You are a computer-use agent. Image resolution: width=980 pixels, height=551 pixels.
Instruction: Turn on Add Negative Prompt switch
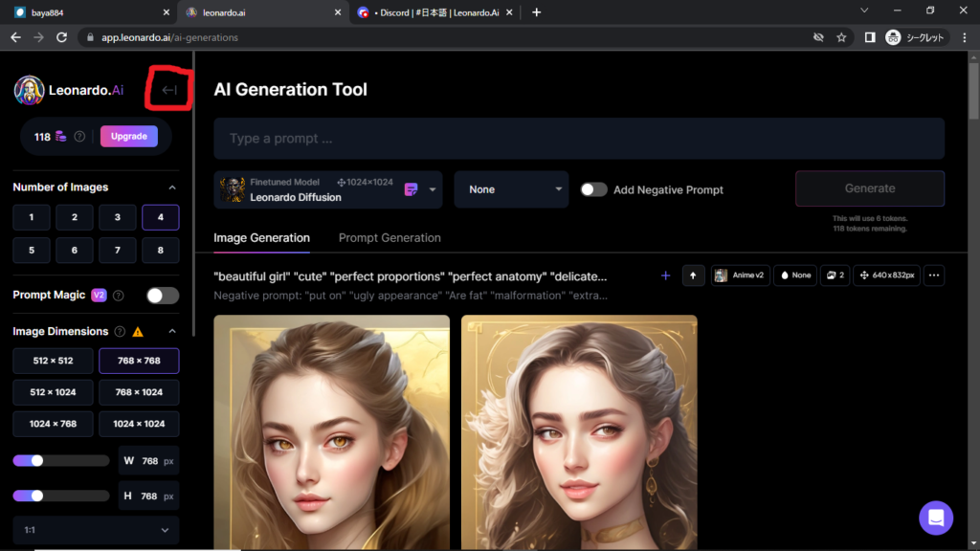click(x=593, y=189)
